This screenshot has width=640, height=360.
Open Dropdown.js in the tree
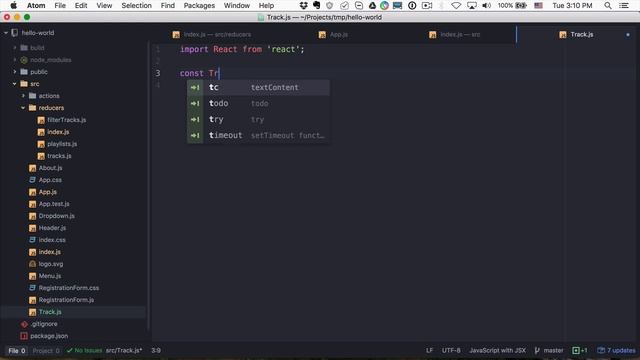(x=57, y=216)
